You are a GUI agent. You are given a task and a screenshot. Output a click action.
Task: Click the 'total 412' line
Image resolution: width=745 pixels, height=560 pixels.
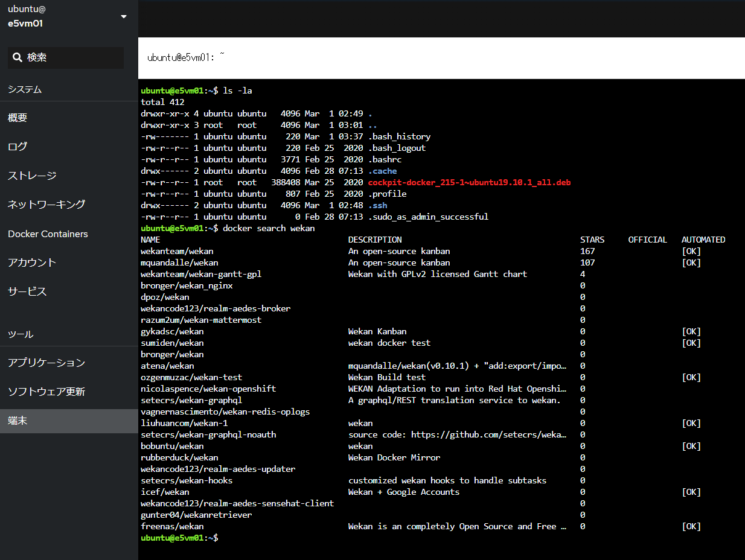click(x=162, y=102)
